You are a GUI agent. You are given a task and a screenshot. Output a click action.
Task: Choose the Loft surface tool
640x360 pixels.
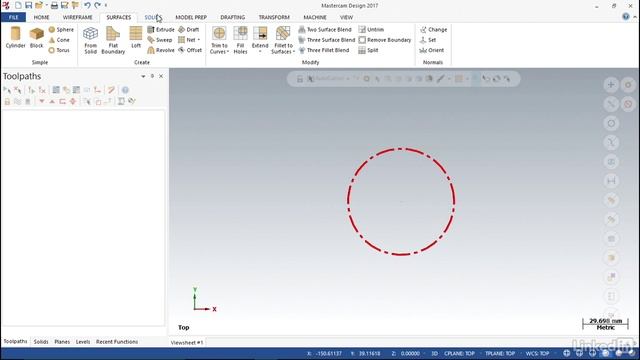coord(136,38)
